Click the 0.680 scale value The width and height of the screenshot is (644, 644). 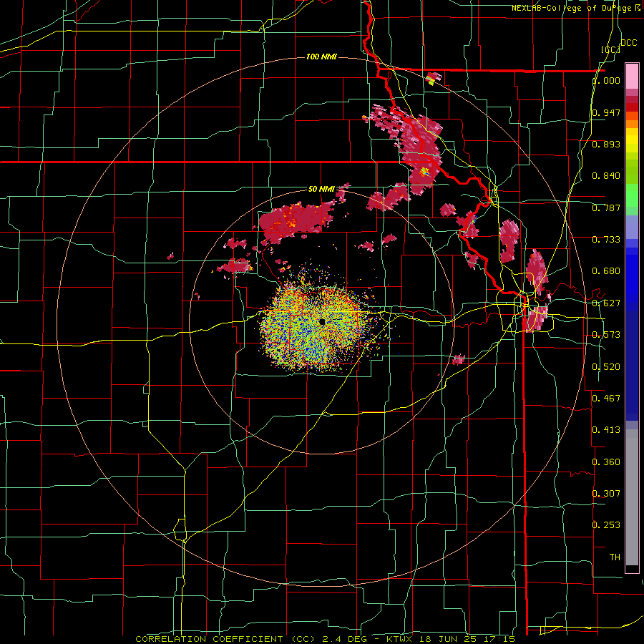pyautogui.click(x=606, y=271)
